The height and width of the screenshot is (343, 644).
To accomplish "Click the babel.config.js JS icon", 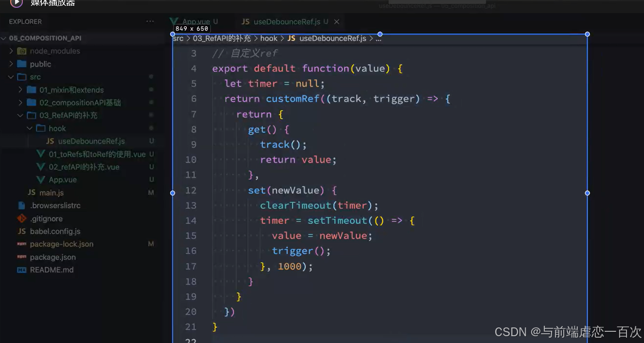I will (22, 232).
